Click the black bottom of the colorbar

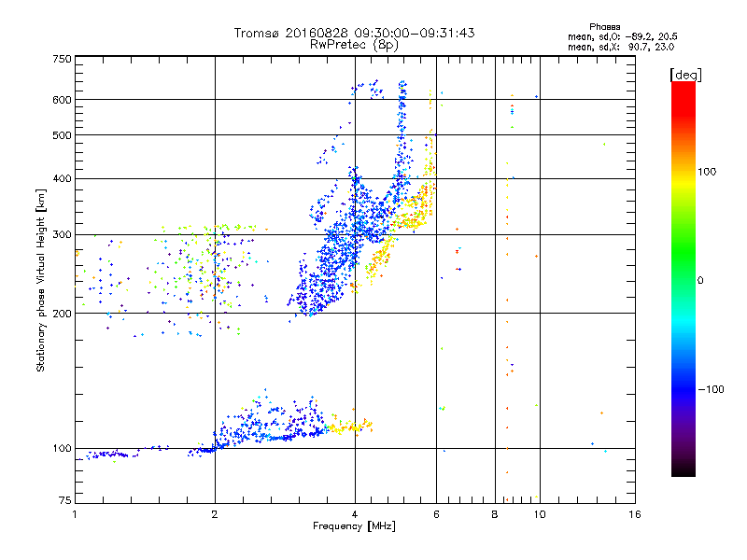684,471
